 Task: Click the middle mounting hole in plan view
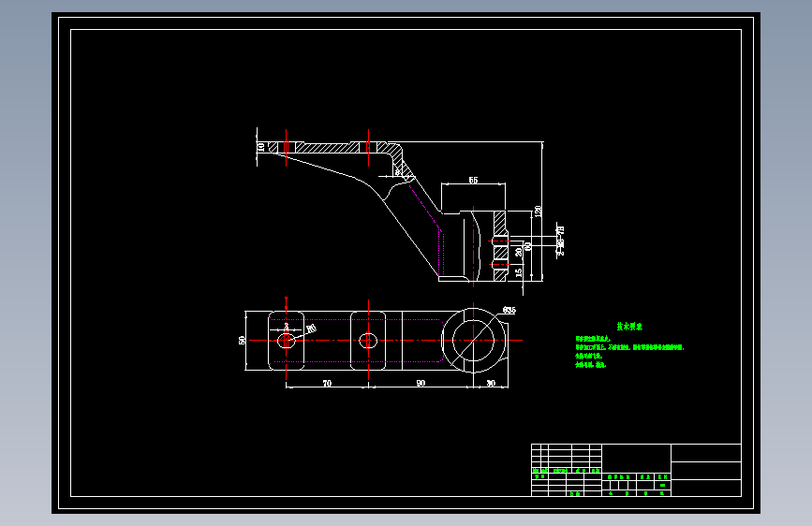(x=368, y=341)
